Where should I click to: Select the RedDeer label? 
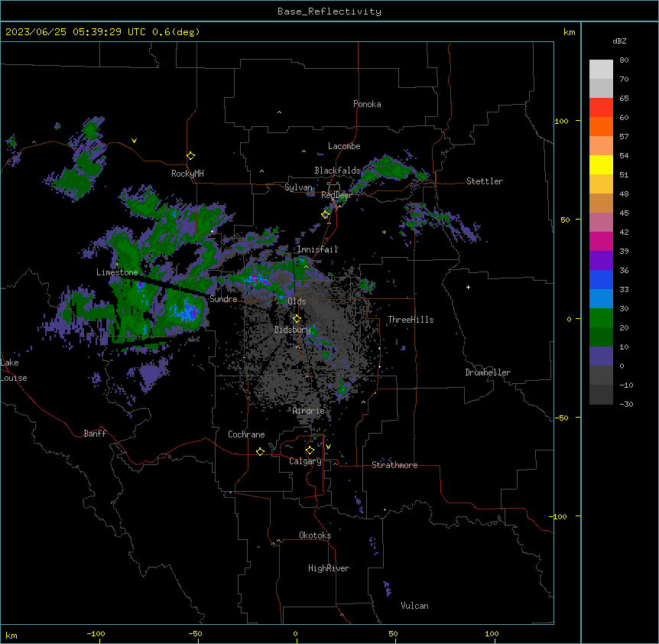336,195
